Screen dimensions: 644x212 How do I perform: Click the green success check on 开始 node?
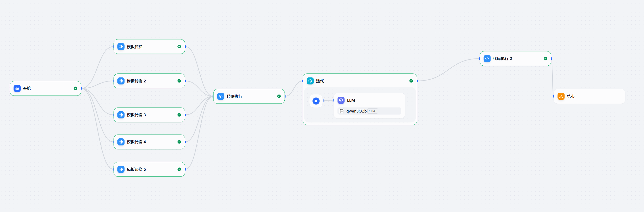point(75,88)
